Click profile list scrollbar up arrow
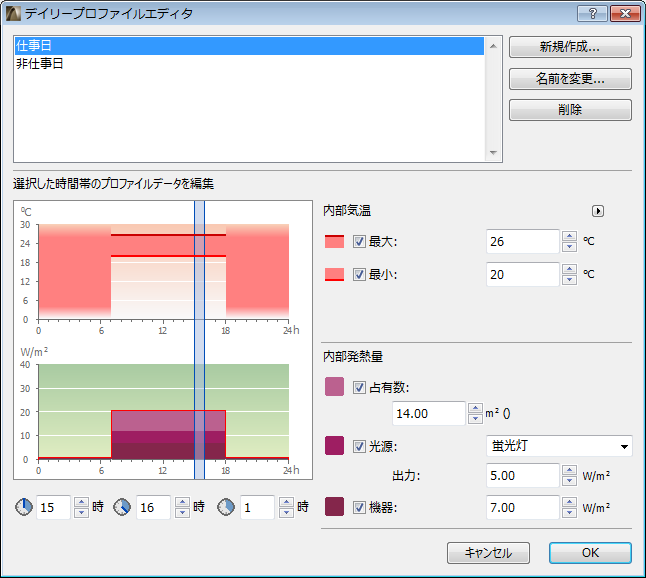646x578 pixels. tap(493, 46)
